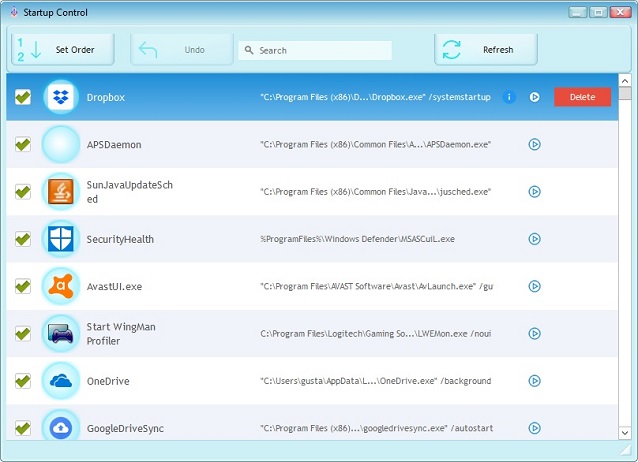Click the AvLaunch.exe path text

pos(376,286)
